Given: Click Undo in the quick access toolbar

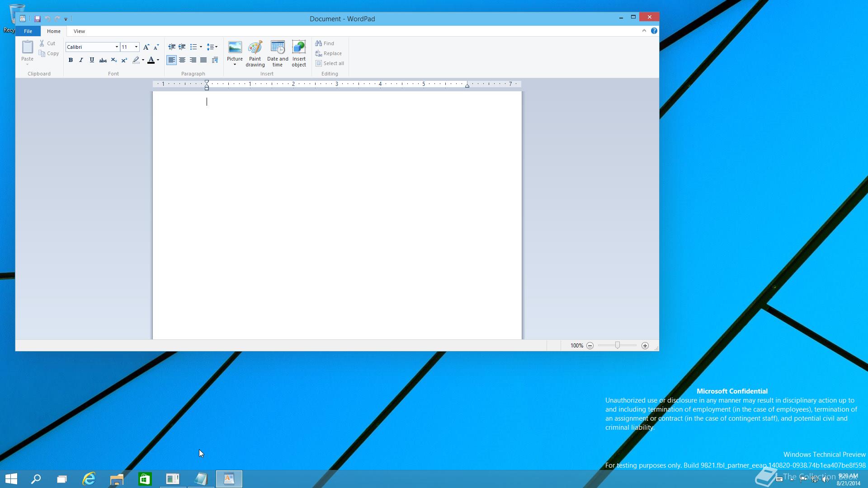Looking at the screenshot, I should [47, 19].
